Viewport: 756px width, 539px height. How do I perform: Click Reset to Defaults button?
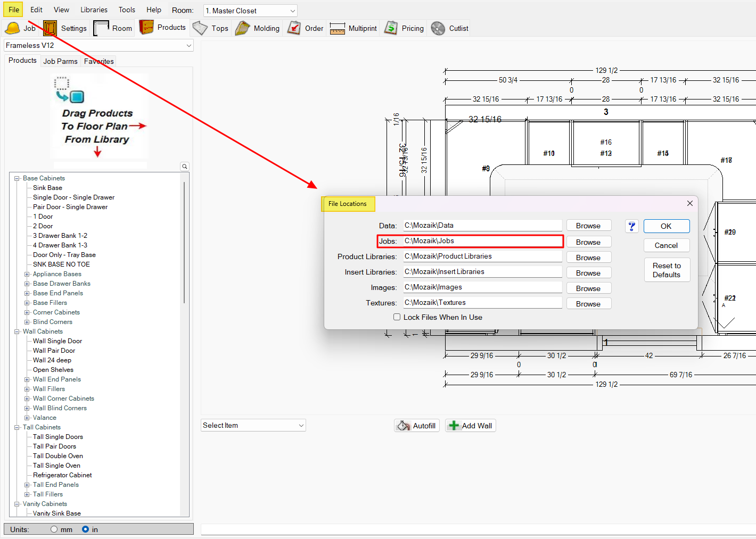point(667,270)
